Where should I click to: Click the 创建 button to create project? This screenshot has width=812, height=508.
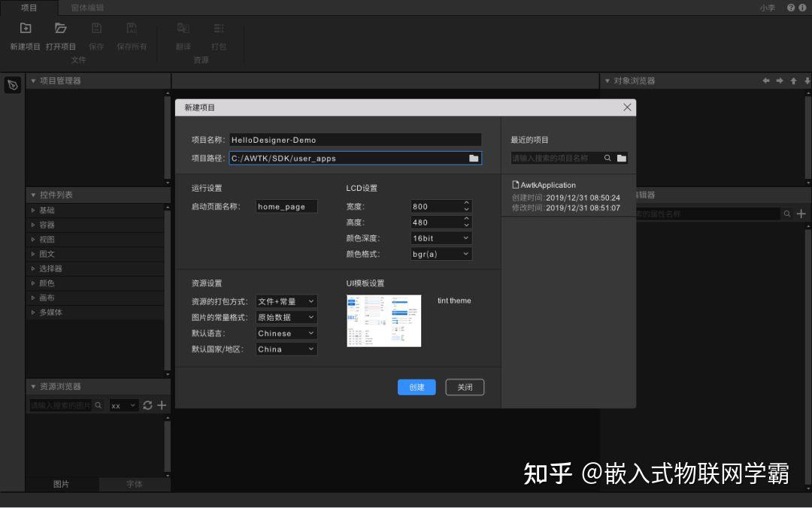point(417,387)
